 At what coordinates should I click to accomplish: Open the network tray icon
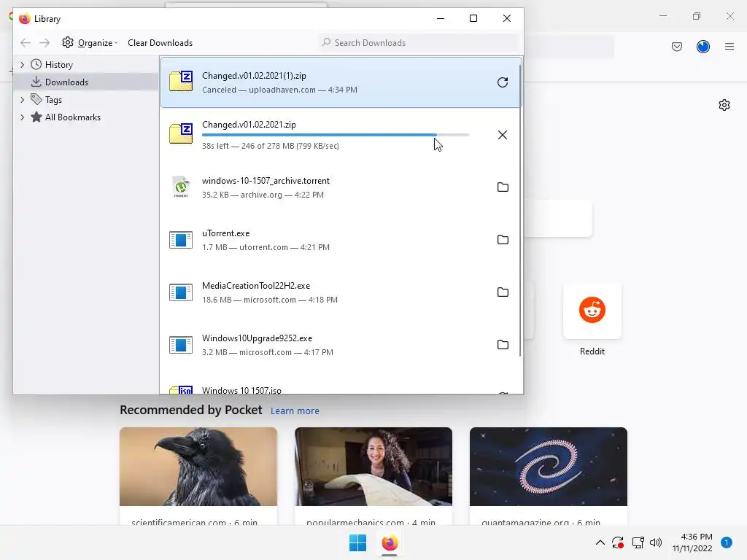pos(638,542)
